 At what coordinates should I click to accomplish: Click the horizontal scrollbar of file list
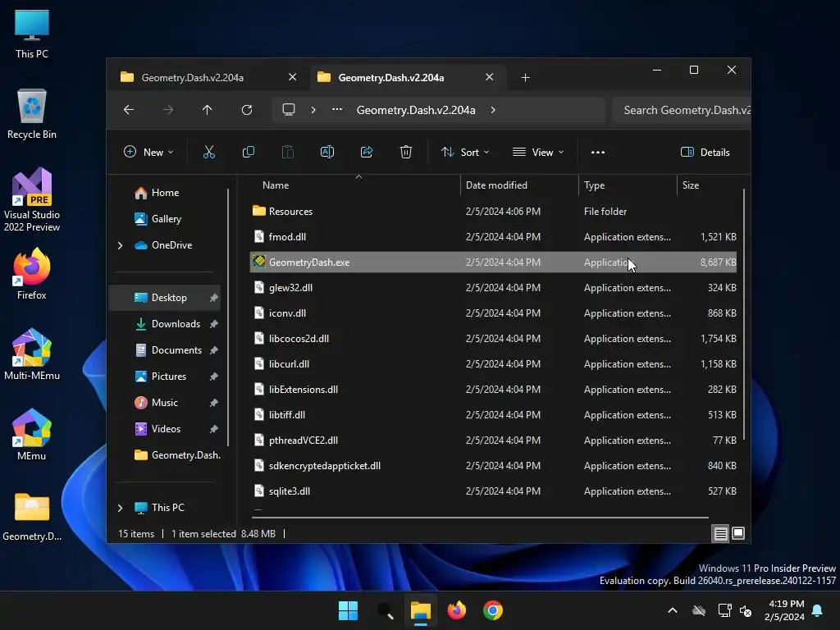[x=480, y=518]
